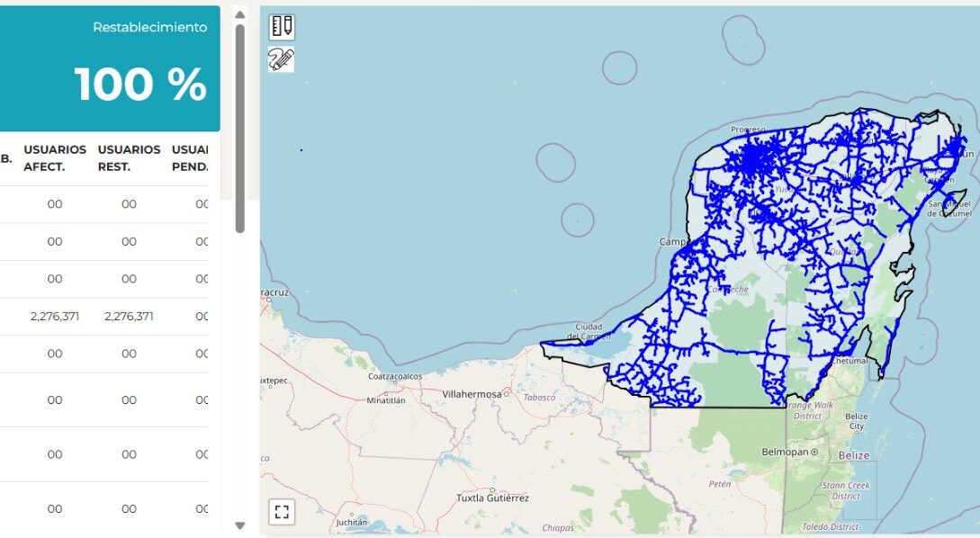Click the Belize country label

point(854,456)
